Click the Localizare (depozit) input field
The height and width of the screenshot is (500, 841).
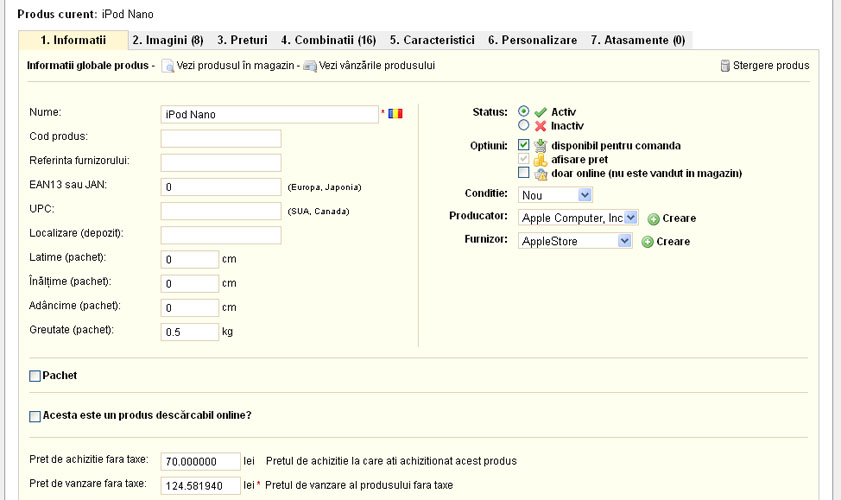(x=221, y=235)
